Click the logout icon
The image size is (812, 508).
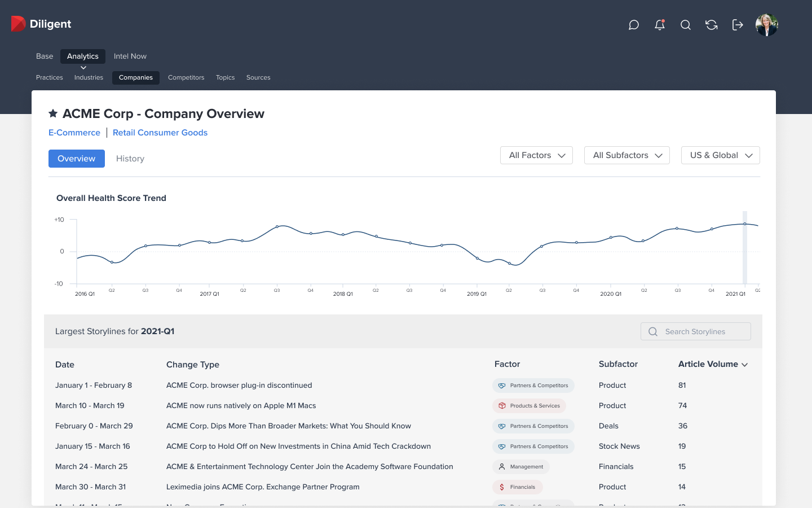(738, 25)
